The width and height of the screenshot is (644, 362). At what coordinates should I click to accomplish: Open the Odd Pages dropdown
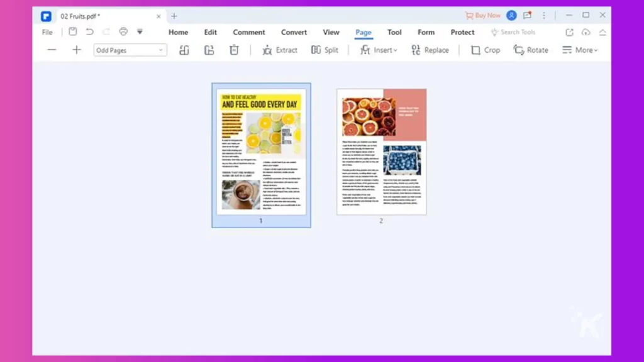pos(130,50)
